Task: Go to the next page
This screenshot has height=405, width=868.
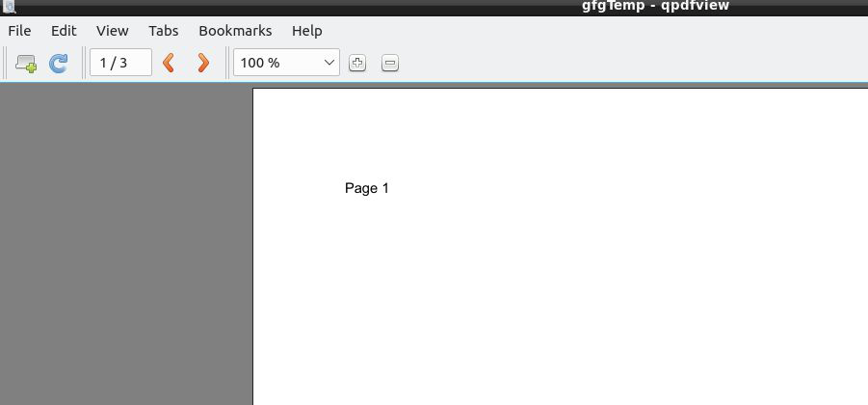Action: pos(203,63)
